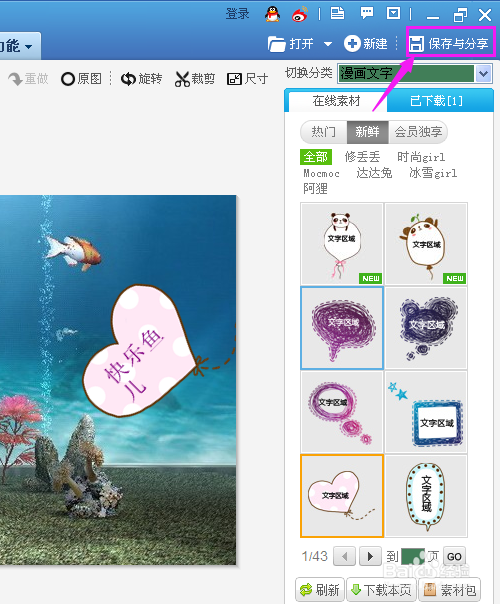Click the page number input field
This screenshot has width=500, height=604.
413,556
